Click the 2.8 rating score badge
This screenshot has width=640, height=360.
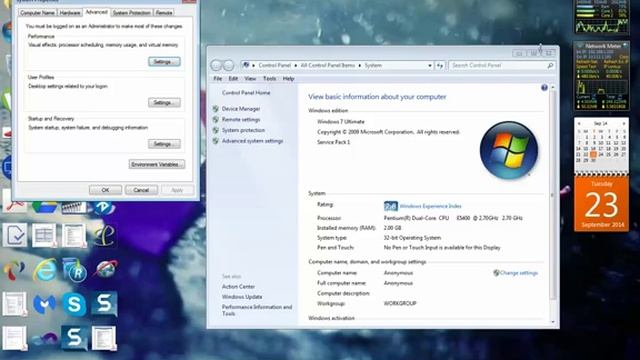pos(391,206)
